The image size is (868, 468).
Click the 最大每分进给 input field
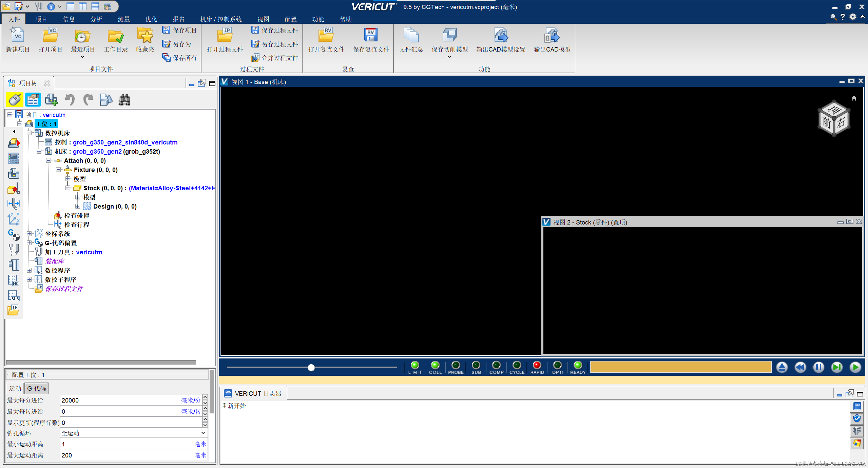tap(131, 400)
